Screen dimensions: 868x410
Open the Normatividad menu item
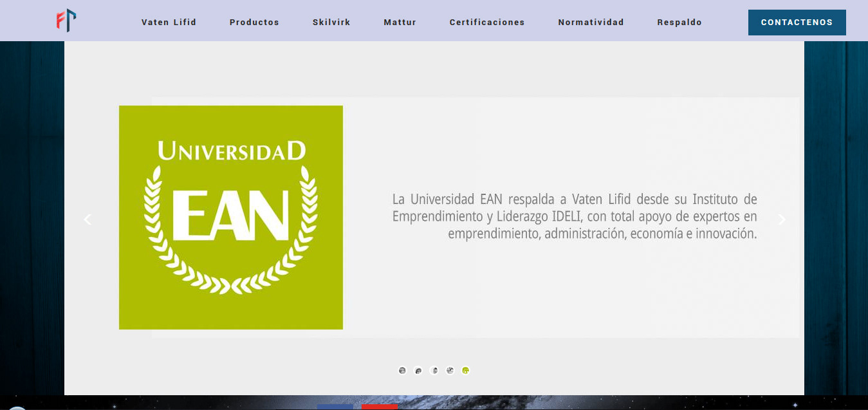click(591, 22)
